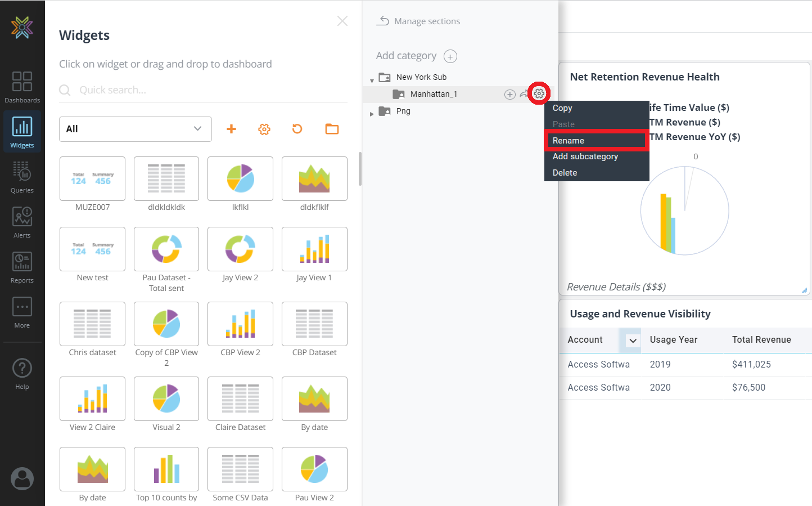Image resolution: width=812 pixels, height=506 pixels.
Task: Open the Queries sidebar icon
Action: click(22, 177)
